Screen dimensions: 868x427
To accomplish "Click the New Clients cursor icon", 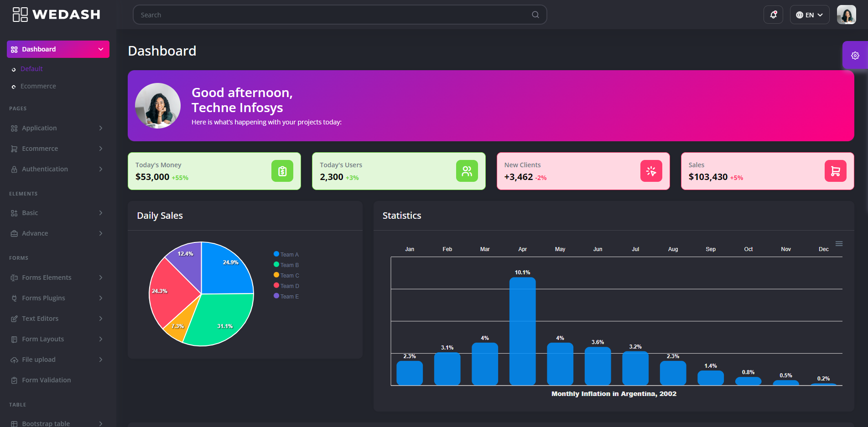I will [651, 171].
